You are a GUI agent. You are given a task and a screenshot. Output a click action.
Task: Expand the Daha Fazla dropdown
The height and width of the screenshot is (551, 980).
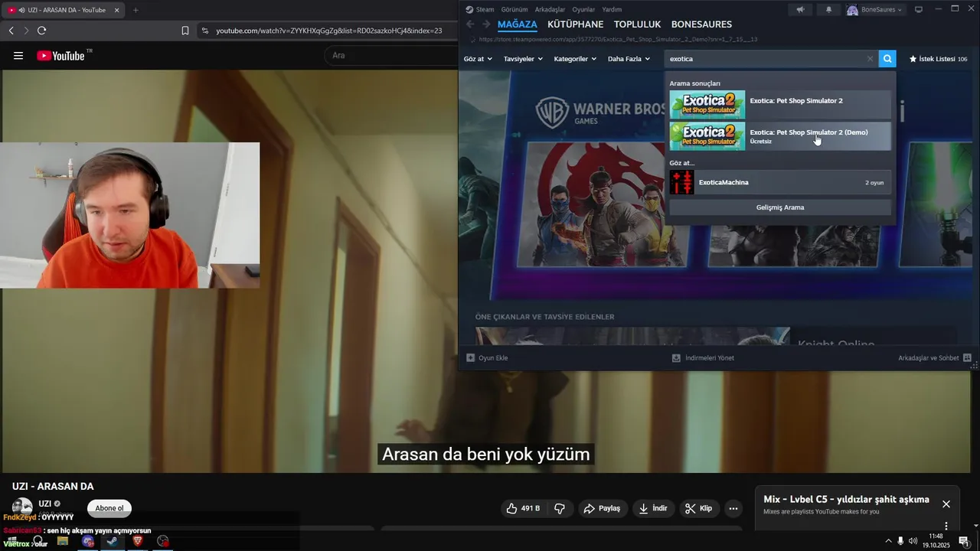629,59
